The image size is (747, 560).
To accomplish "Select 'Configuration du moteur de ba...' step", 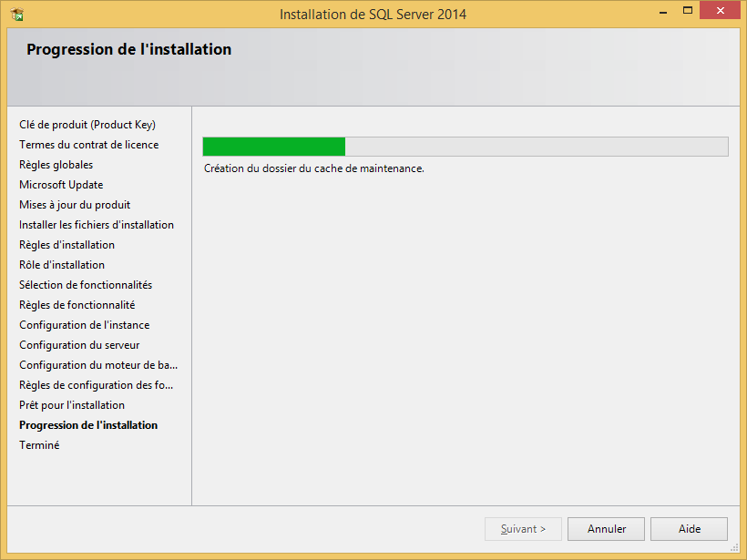I will point(98,365).
